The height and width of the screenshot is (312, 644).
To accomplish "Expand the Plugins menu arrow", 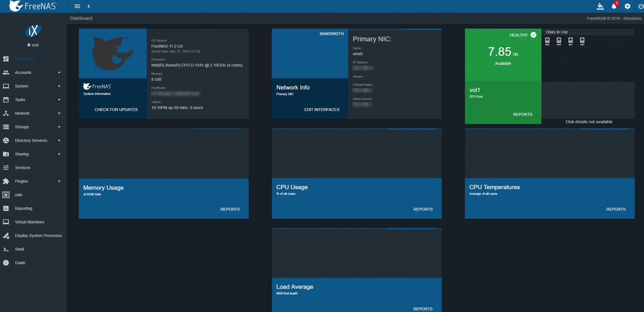I will click(59, 181).
